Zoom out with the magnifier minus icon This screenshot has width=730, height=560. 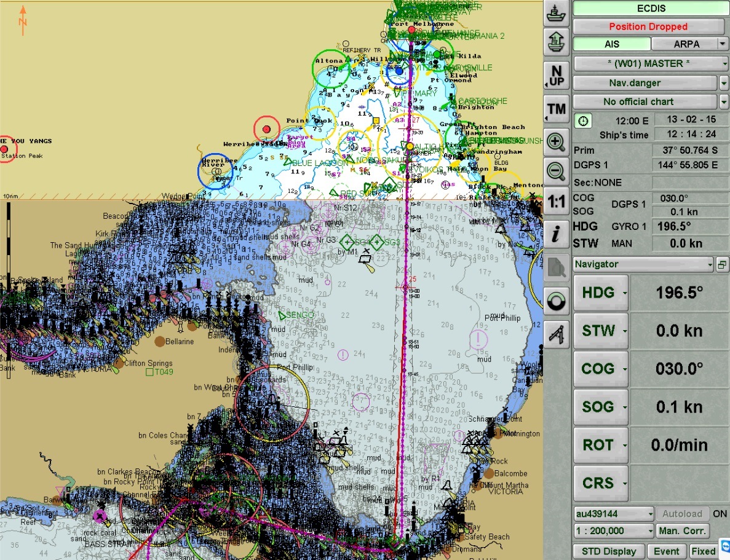coord(556,171)
